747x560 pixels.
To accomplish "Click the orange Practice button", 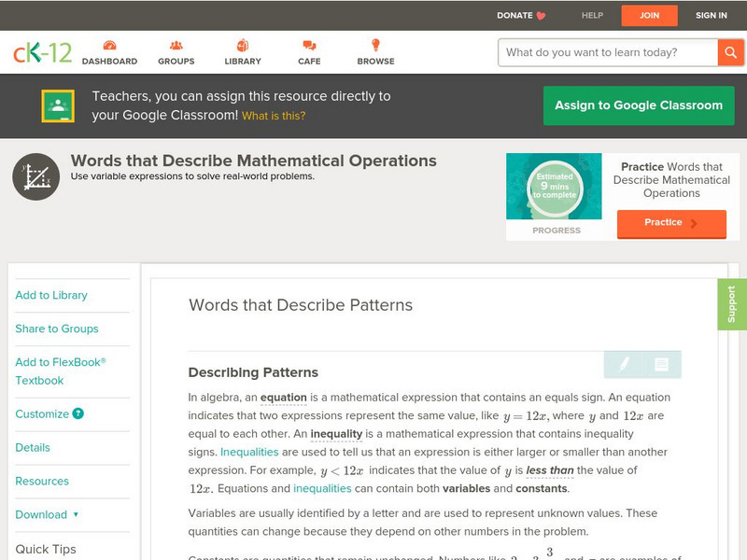I will [671, 223].
